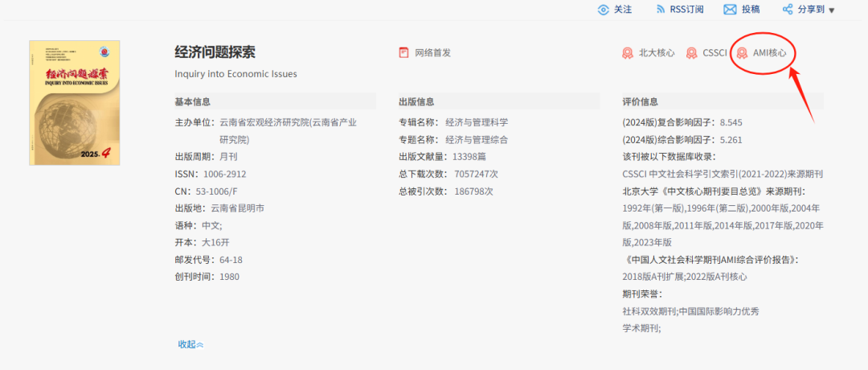
Task: Click the 网络首发 document icon
Action: coord(403,52)
